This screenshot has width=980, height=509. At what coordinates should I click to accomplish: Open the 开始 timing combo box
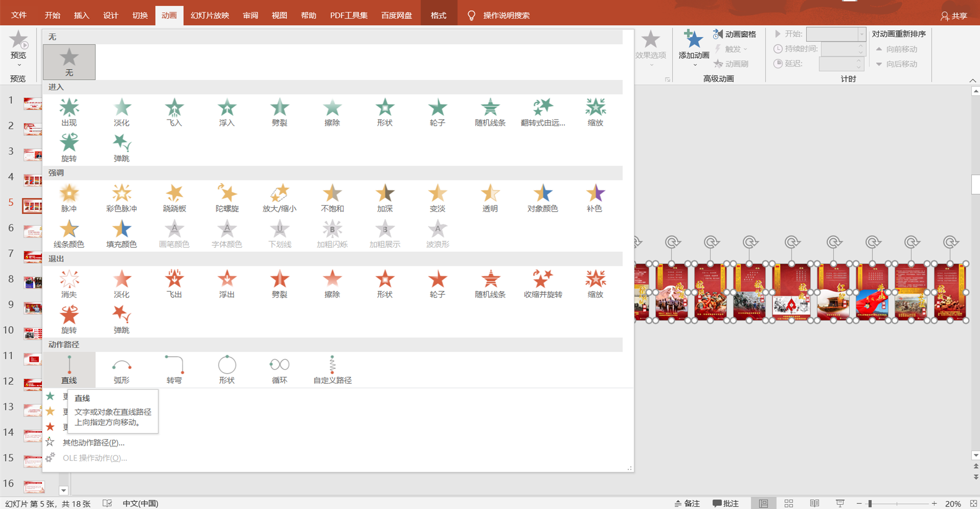pyautogui.click(x=836, y=34)
